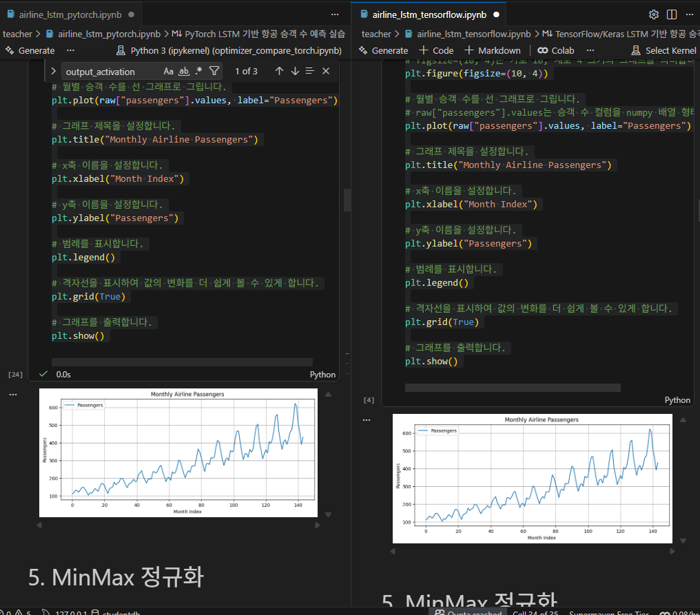Click plt.grid(True) line in tensorflow cell
This screenshot has width=700, height=615.
[442, 322]
